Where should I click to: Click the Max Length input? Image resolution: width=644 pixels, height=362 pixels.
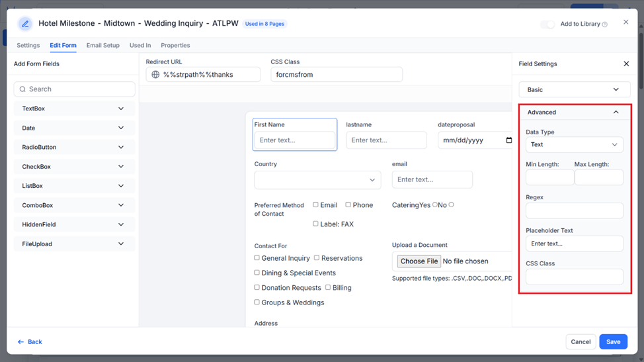(599, 177)
